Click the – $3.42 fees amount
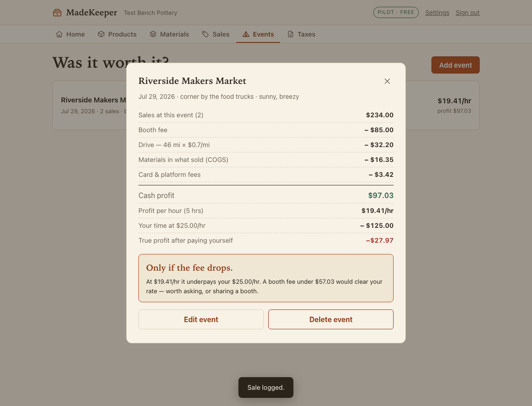Viewport: 532px width, 406px height. (x=381, y=175)
